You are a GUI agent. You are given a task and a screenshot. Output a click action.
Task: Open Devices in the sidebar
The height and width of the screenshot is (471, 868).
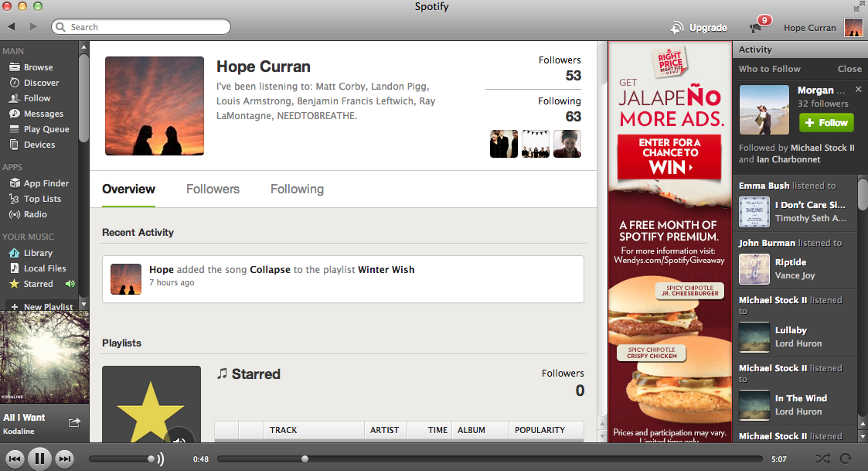[32, 145]
